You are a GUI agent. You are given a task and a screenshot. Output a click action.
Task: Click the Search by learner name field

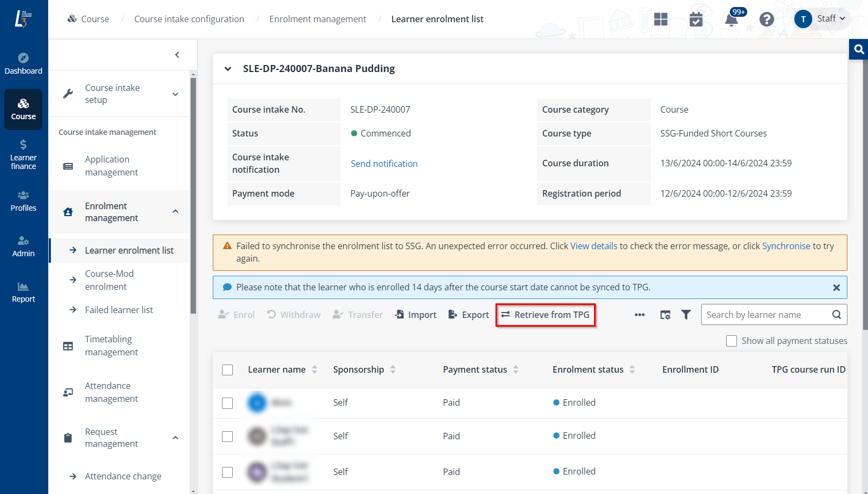(x=766, y=315)
